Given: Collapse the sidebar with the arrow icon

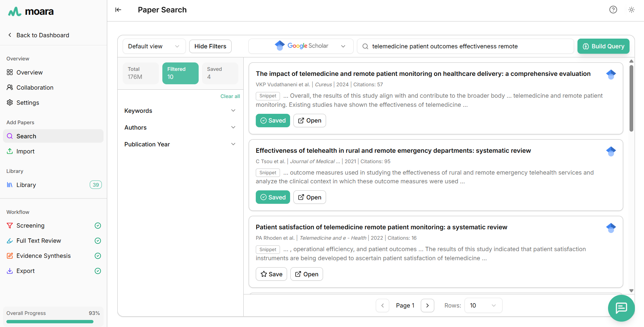Looking at the screenshot, I should tap(118, 10).
